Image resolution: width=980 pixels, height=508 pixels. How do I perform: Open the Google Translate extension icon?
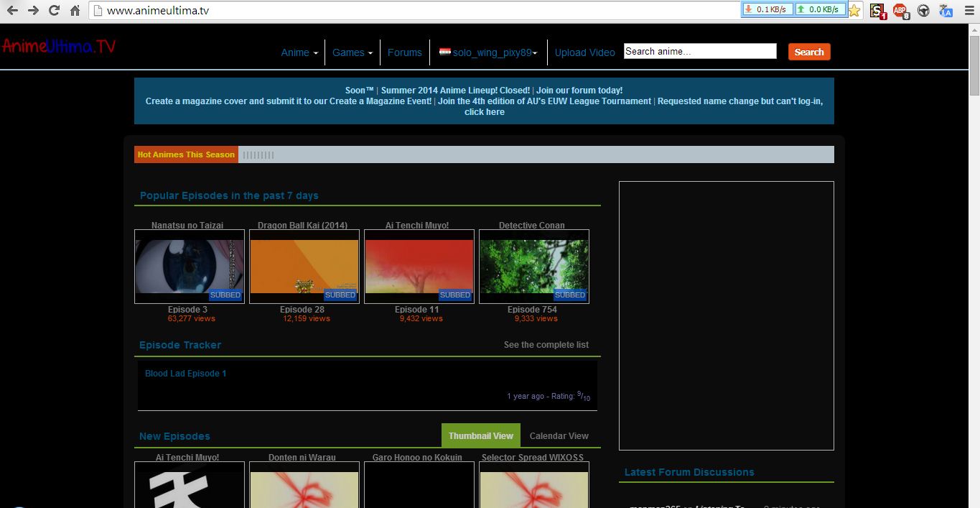click(946, 11)
